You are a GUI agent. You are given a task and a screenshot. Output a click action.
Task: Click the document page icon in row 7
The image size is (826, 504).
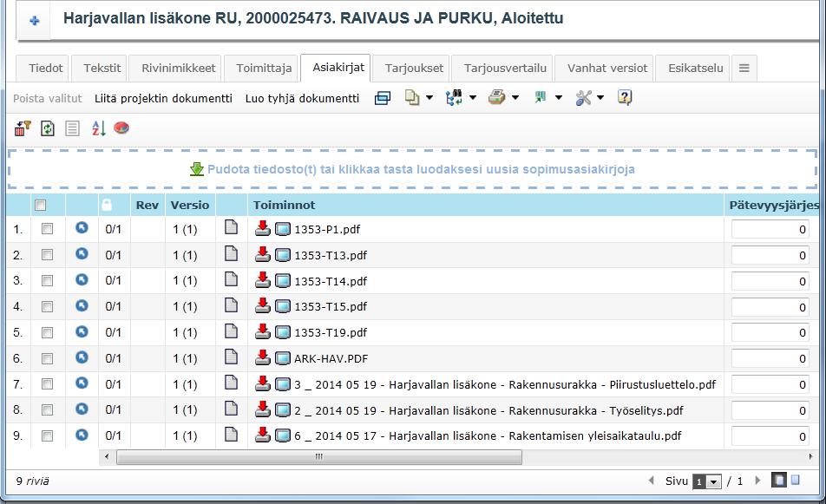(x=231, y=383)
